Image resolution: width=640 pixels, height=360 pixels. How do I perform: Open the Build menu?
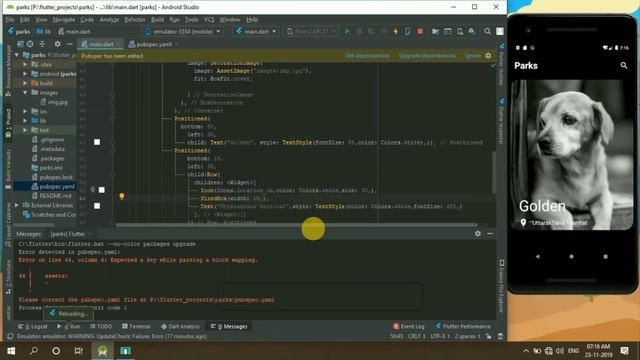tap(158, 20)
